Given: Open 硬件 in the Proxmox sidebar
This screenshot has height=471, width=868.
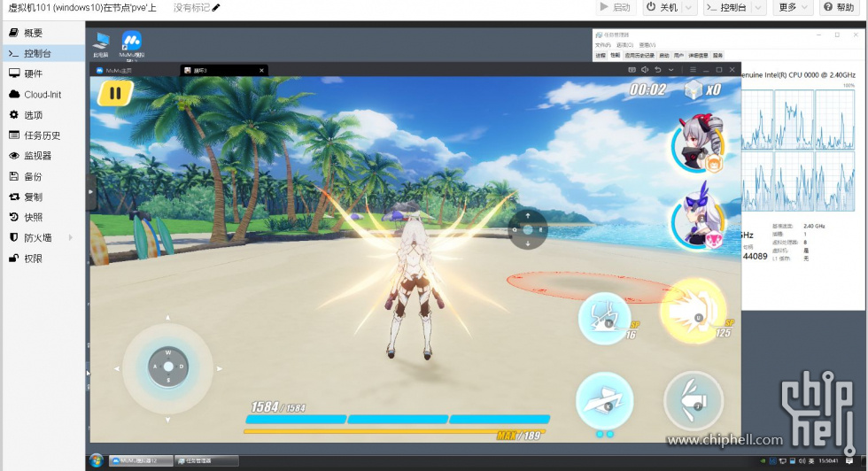Looking at the screenshot, I should tap(43, 73).
